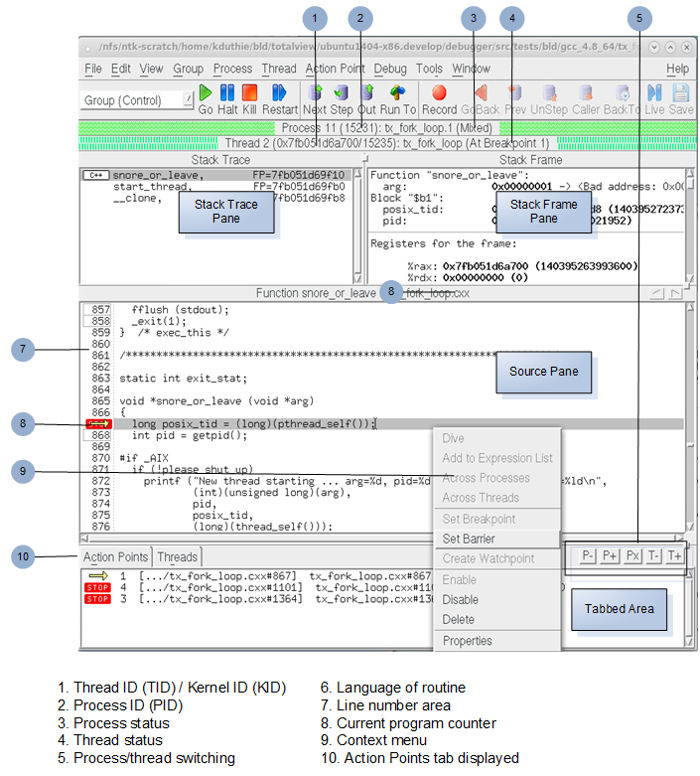Image resolution: width=700 pixels, height=776 pixels.
Task: Click the T- previous thread button
Action: pos(653,556)
